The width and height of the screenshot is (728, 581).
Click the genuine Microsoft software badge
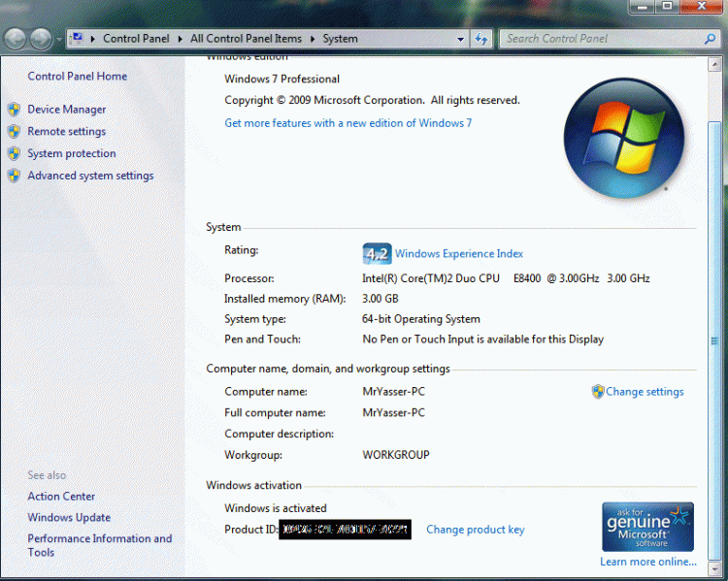pyautogui.click(x=647, y=527)
